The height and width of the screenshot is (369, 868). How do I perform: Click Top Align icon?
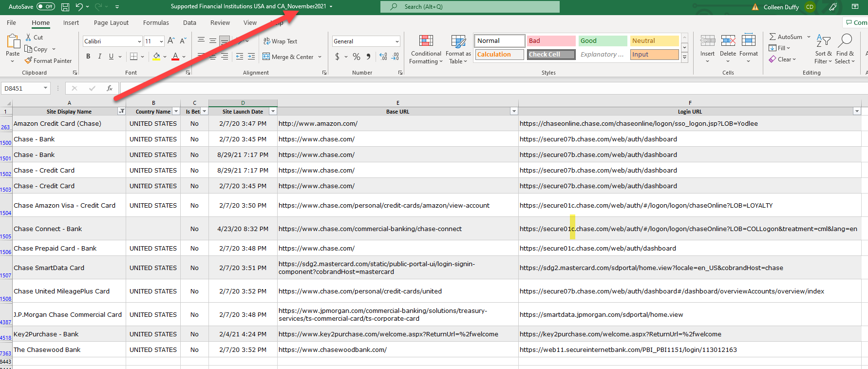coord(201,40)
